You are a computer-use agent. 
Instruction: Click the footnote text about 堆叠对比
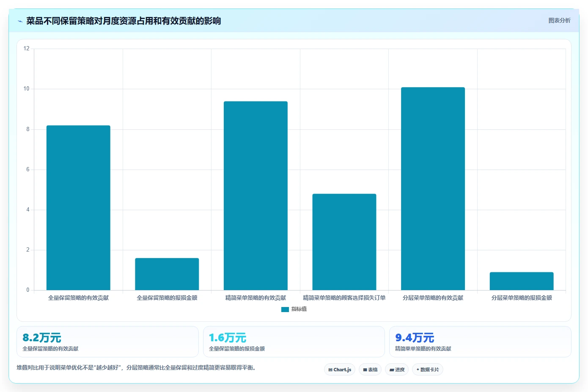coord(136,367)
